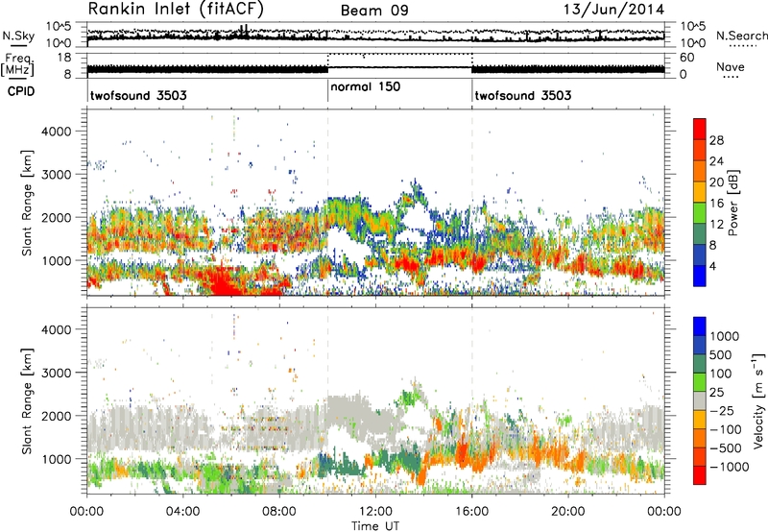768x532 pixels.
Task: Click the 'N.Search' legend label
Action: click(x=741, y=36)
